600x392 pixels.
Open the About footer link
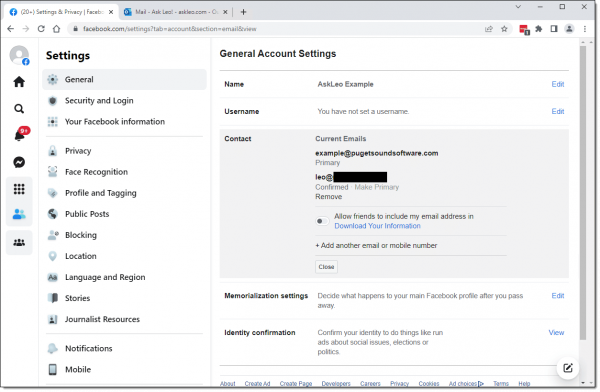point(228,383)
